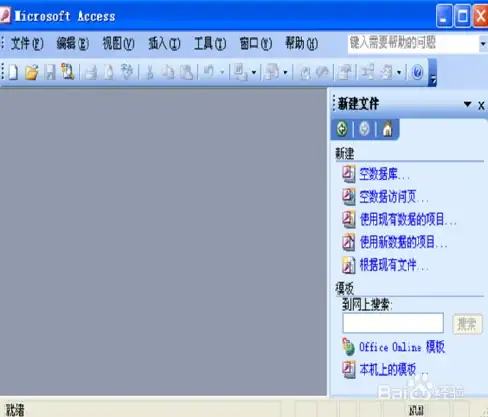This screenshot has width=488, height=417.
Task: Select the 根据现有文件 link
Action: coord(393,265)
